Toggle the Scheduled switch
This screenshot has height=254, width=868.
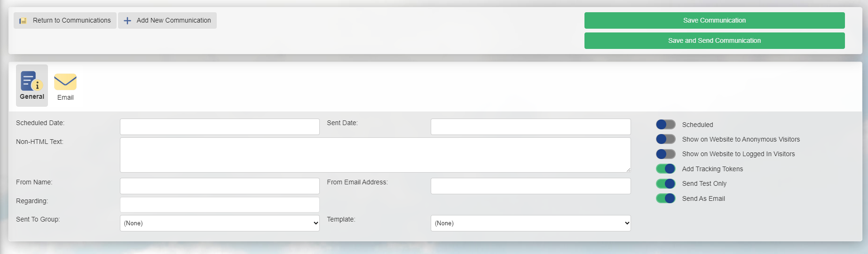[x=665, y=125]
